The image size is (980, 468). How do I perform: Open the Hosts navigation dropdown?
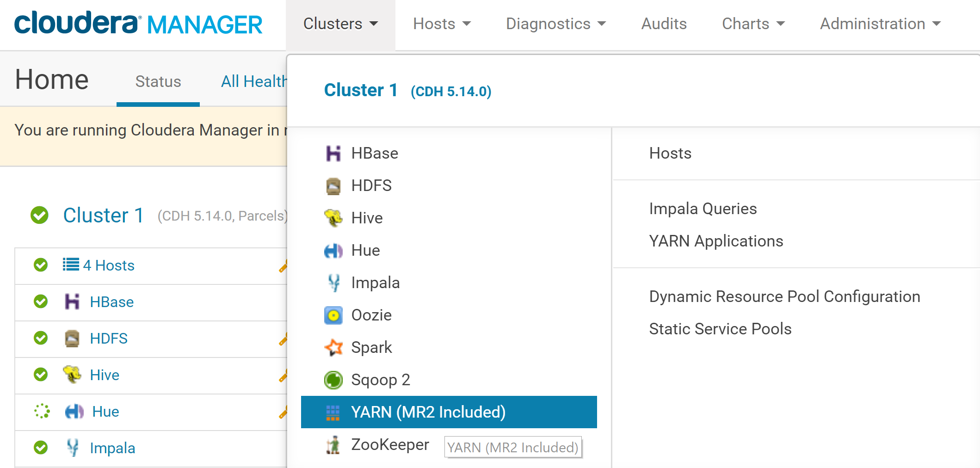pyautogui.click(x=442, y=24)
